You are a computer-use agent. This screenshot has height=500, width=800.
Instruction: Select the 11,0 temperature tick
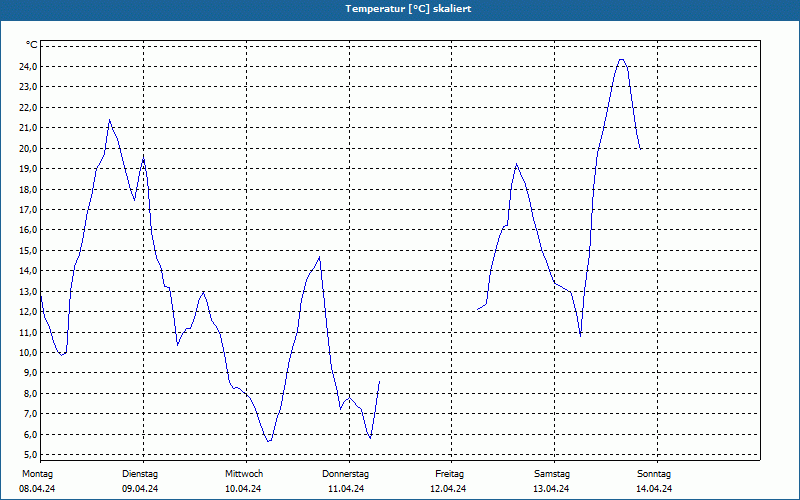click(x=28, y=332)
